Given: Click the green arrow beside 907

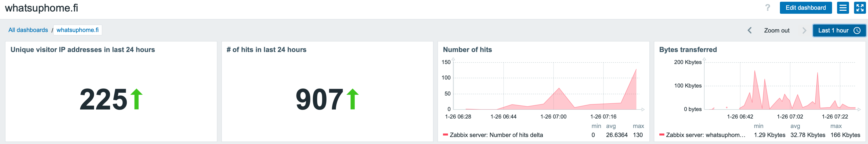Looking at the screenshot, I should click(x=352, y=99).
